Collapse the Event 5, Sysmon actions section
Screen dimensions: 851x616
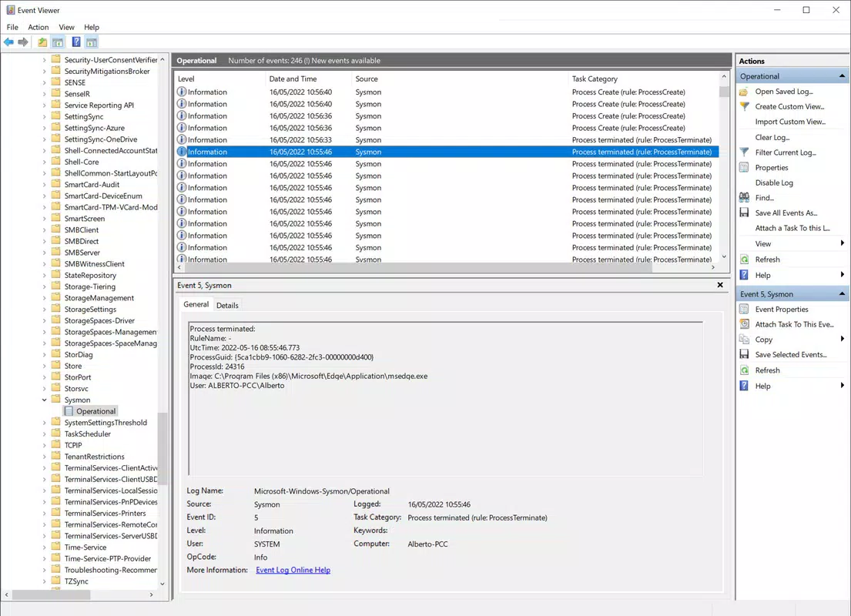(x=842, y=293)
